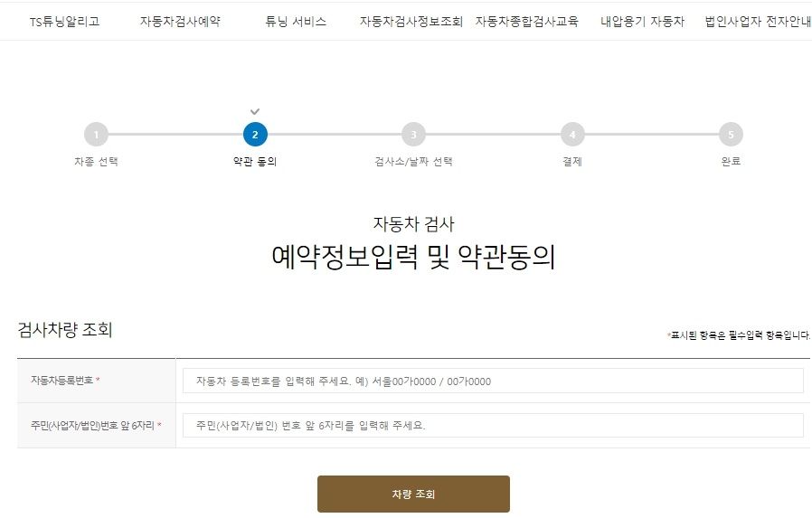Click the 자동차등록번호 field label
Image resolution: width=812 pixels, height=518 pixels.
point(62,381)
